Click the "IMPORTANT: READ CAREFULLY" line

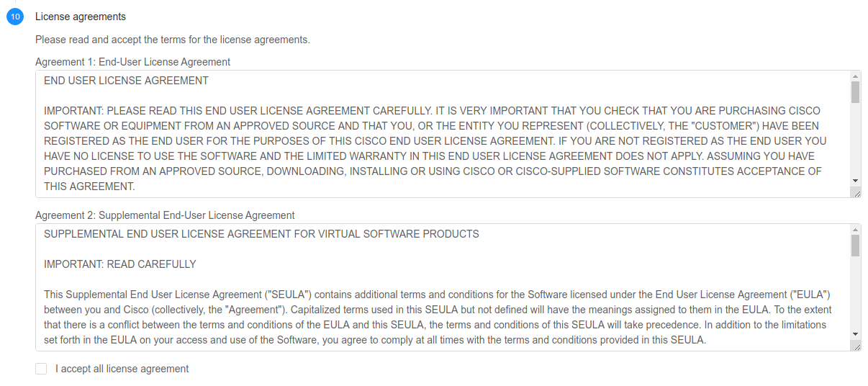point(119,264)
